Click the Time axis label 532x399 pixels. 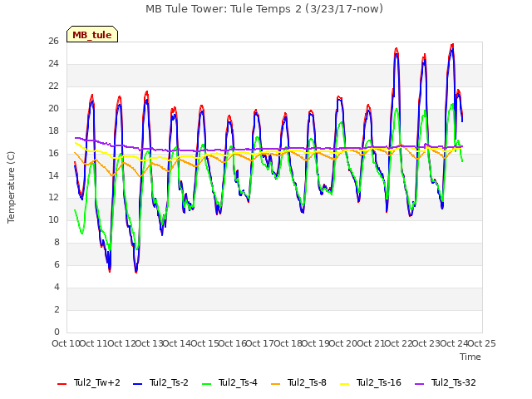(x=470, y=357)
